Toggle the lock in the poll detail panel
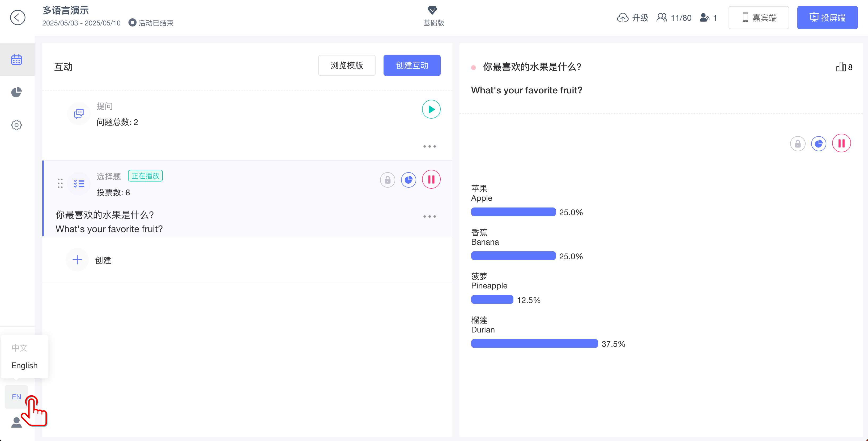 (x=798, y=144)
